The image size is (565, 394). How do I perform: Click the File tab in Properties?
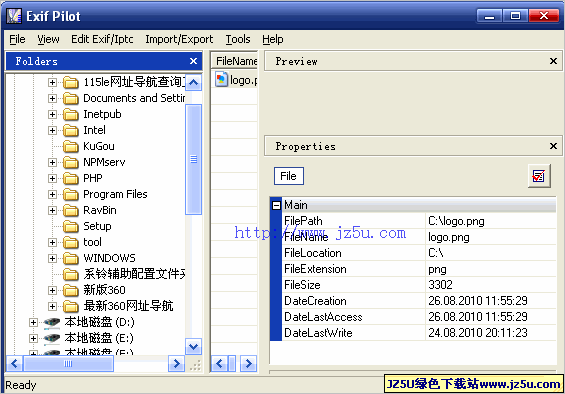pyautogui.click(x=289, y=176)
